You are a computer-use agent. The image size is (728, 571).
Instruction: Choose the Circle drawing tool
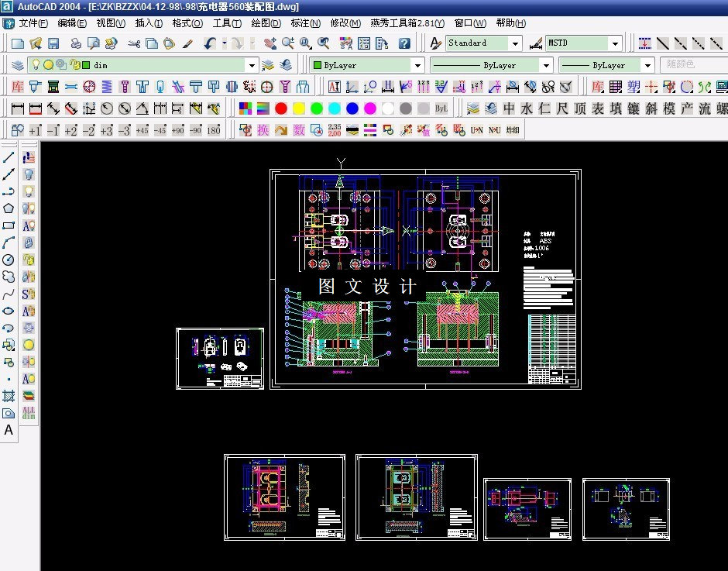[9, 260]
